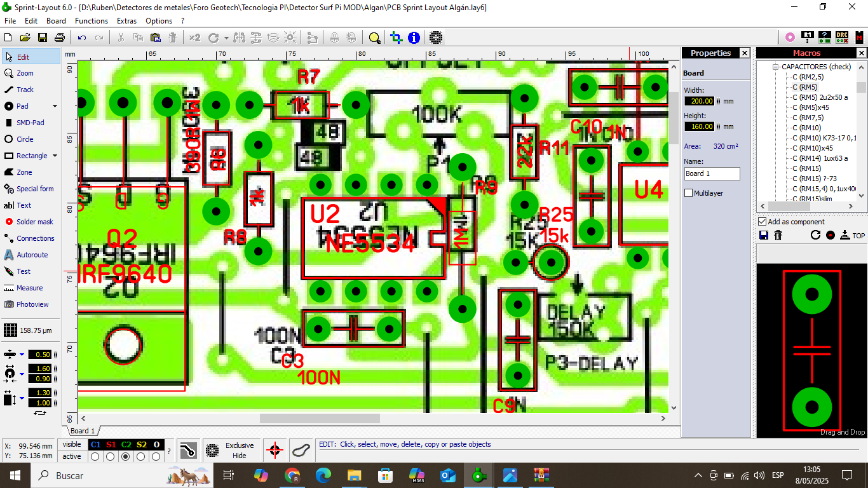Rotate the selection with the toolbar rotate icon
Image resolution: width=868 pixels, height=488 pixels.
pos(214,37)
